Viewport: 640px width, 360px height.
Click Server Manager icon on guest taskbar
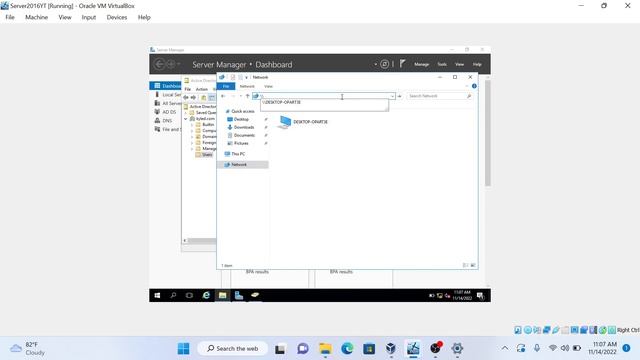(239, 295)
